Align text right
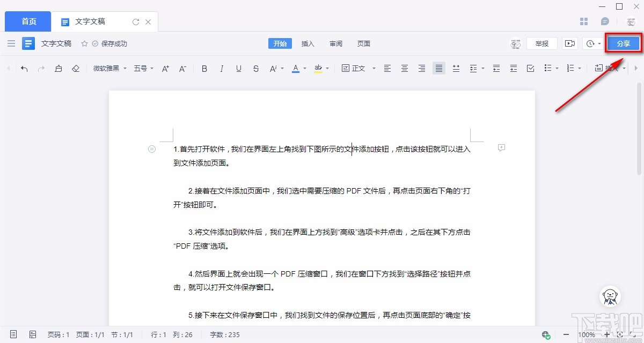Viewport: 644px width, 343px height. (422, 69)
